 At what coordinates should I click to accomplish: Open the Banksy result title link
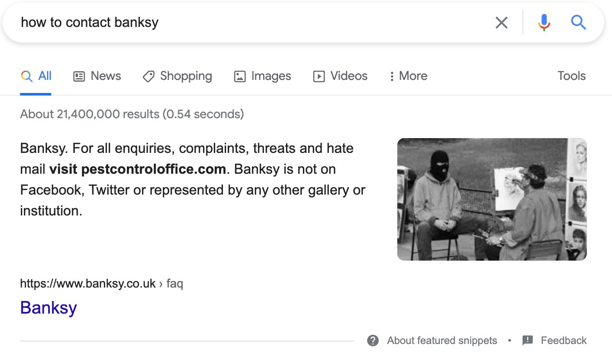(49, 308)
